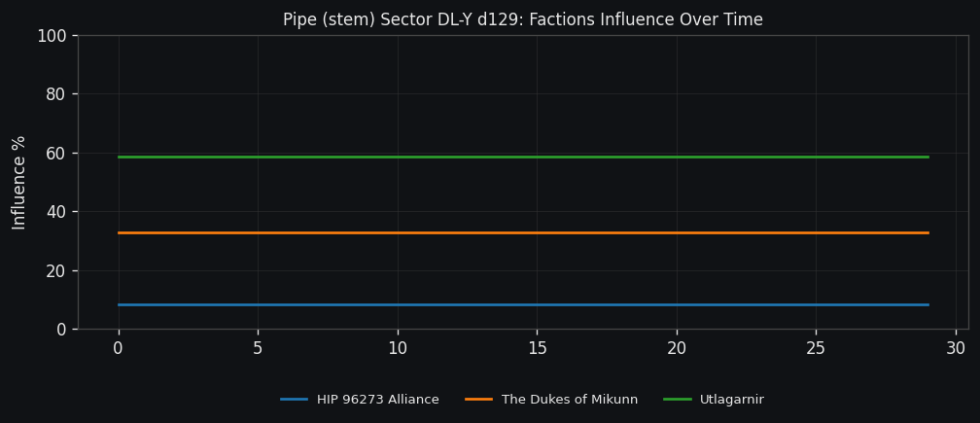Screen dimensions: 980x423
Task: Select the 15 tick on the x-axis
Action: click(x=537, y=348)
